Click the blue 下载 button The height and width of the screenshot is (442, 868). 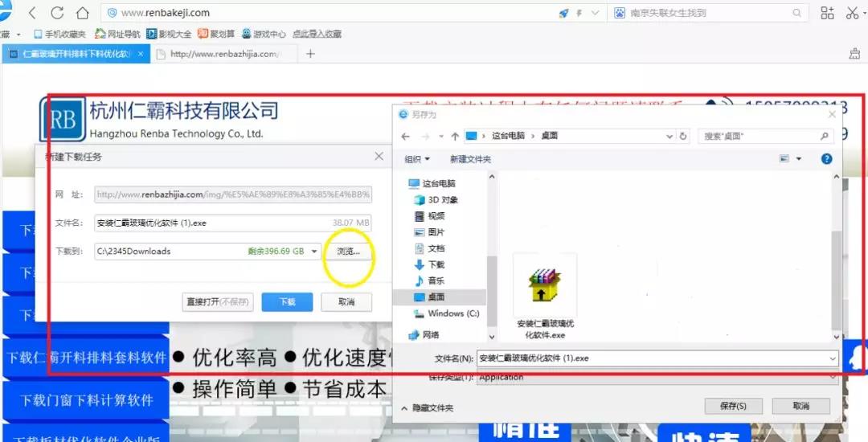(287, 302)
